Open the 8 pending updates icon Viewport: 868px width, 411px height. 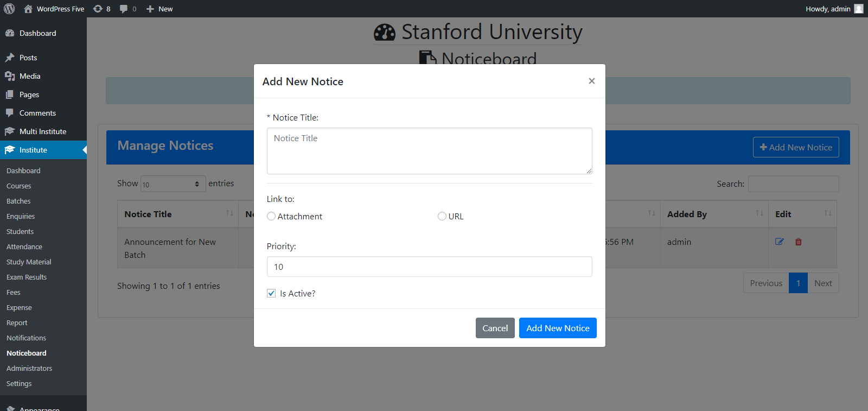102,9
